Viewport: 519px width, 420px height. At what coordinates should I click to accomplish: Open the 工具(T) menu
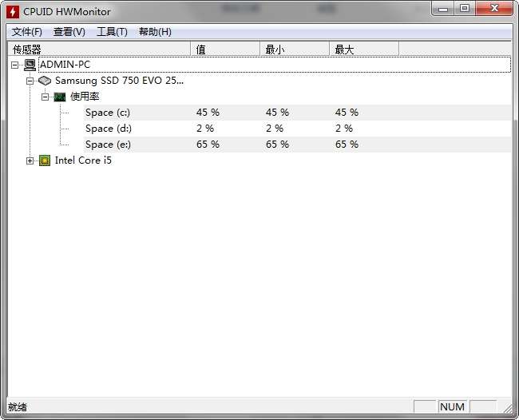[112, 32]
